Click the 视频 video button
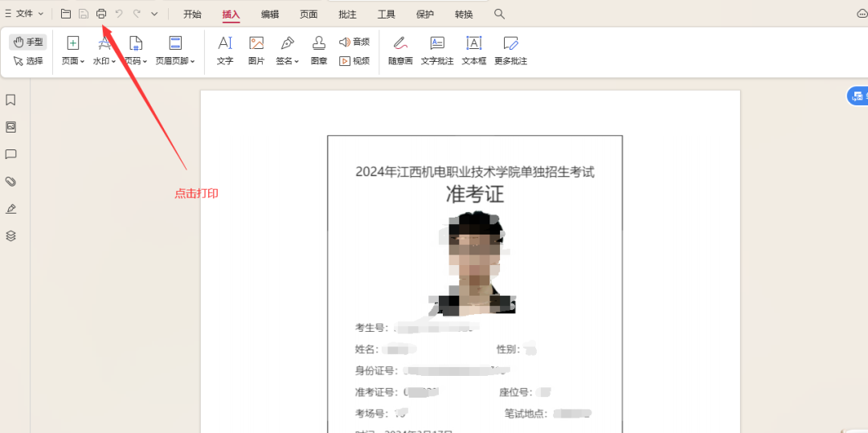 pyautogui.click(x=354, y=61)
